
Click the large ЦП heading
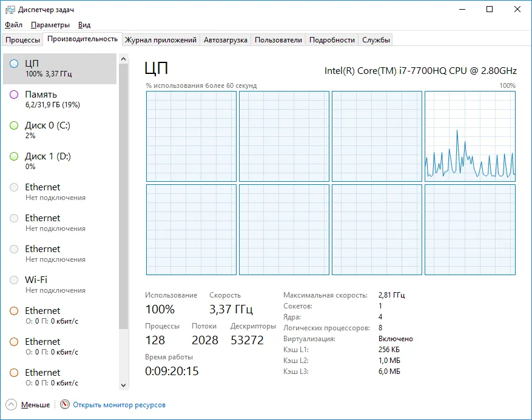click(x=156, y=68)
